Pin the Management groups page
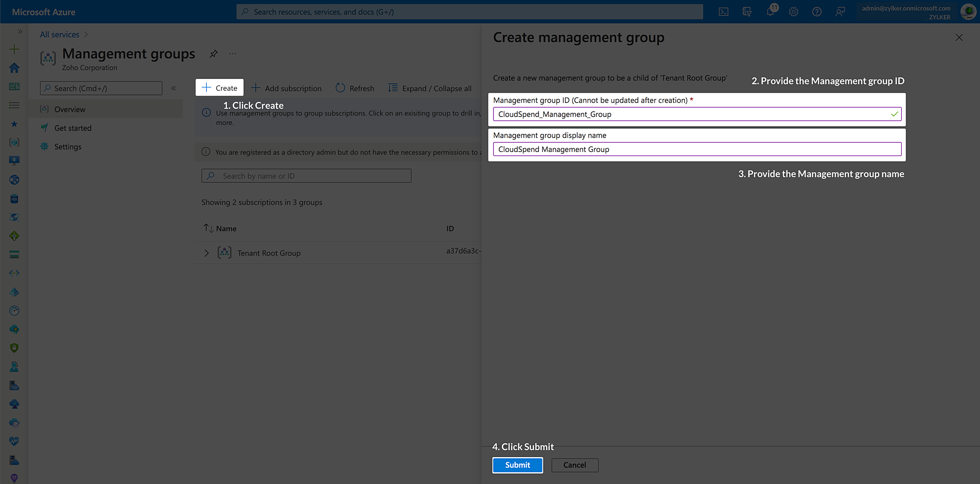This screenshot has width=980, height=484. click(x=213, y=54)
